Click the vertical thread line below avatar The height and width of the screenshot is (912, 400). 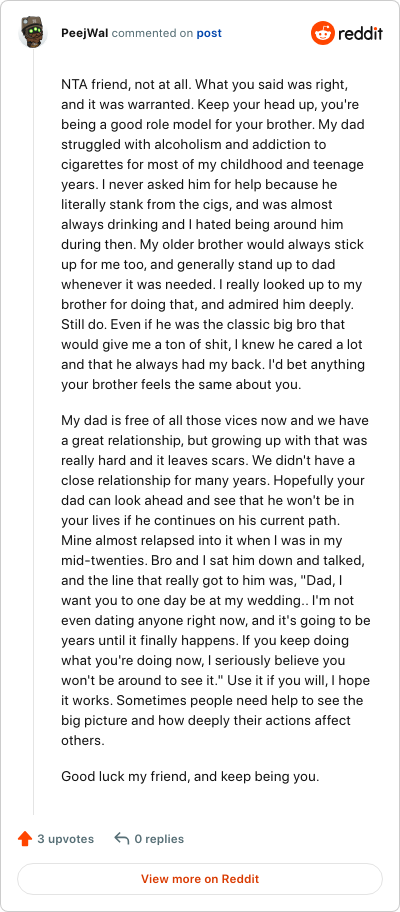point(33,430)
